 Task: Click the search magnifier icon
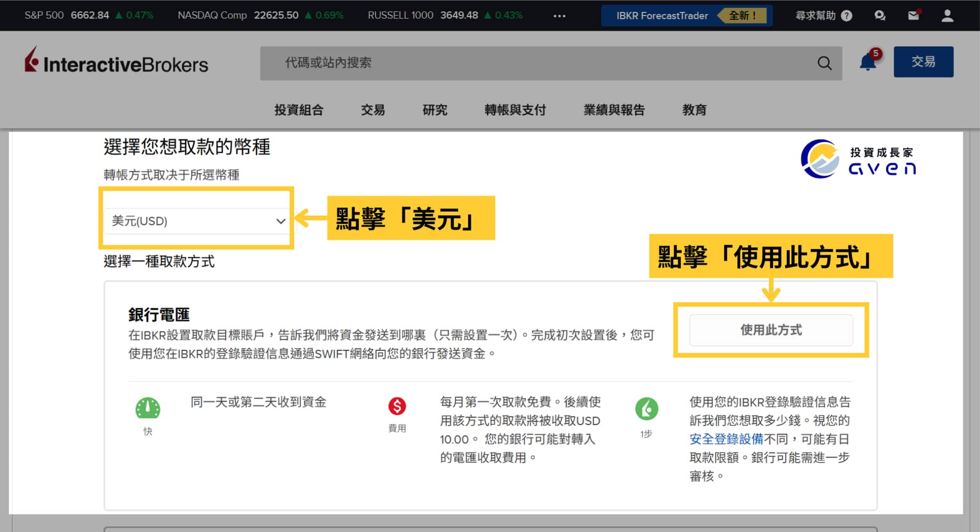coord(824,63)
